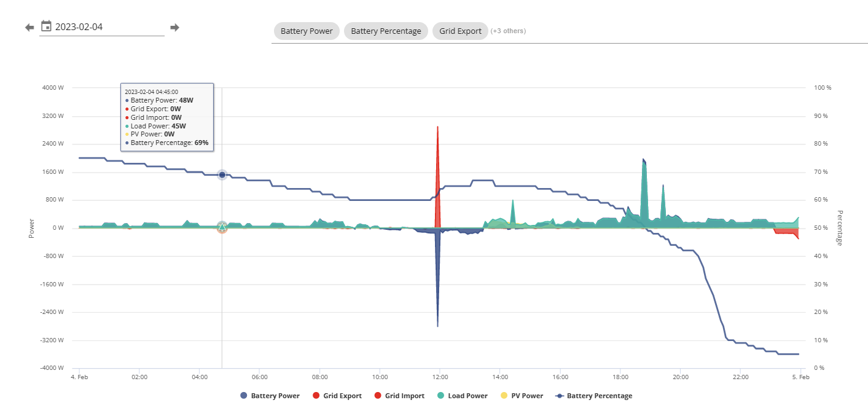Open the series selection dropdown field

(569, 31)
